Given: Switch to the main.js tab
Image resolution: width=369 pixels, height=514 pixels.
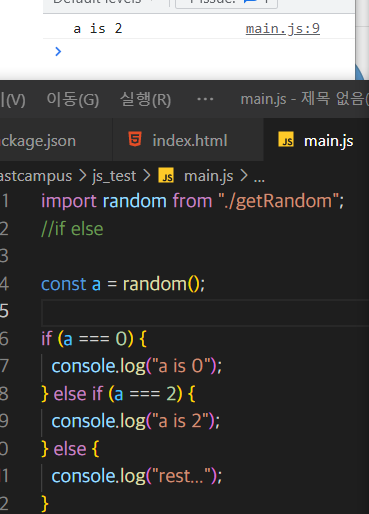Looking at the screenshot, I should (316, 140).
